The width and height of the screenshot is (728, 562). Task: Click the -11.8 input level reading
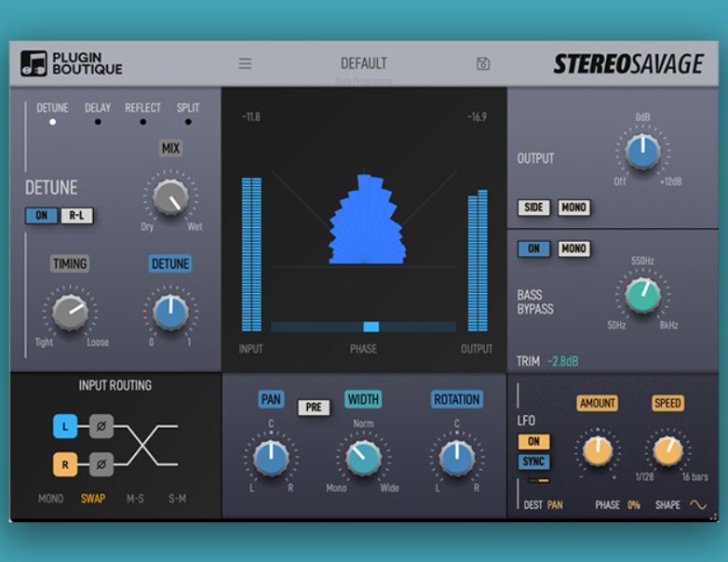point(251,116)
